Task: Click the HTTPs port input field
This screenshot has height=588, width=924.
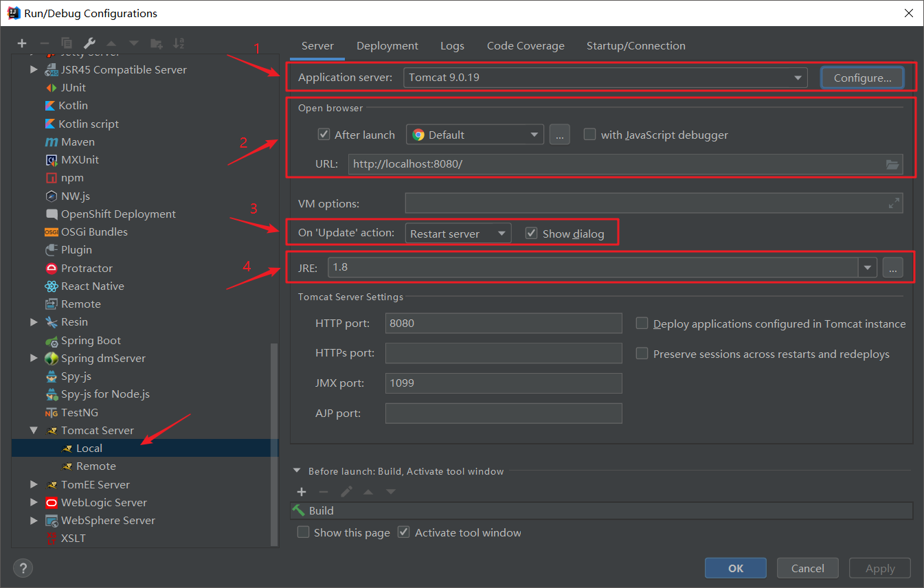Action: click(x=504, y=353)
